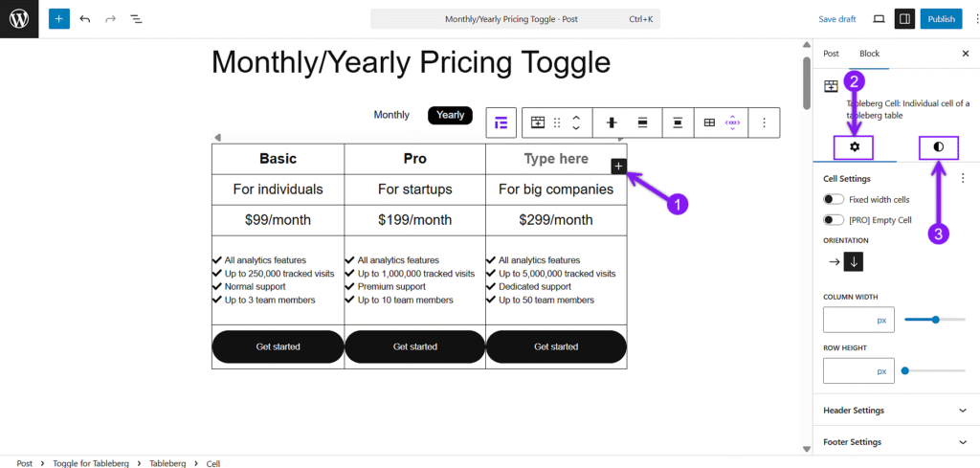Click the Undo arrow icon

point(85,19)
